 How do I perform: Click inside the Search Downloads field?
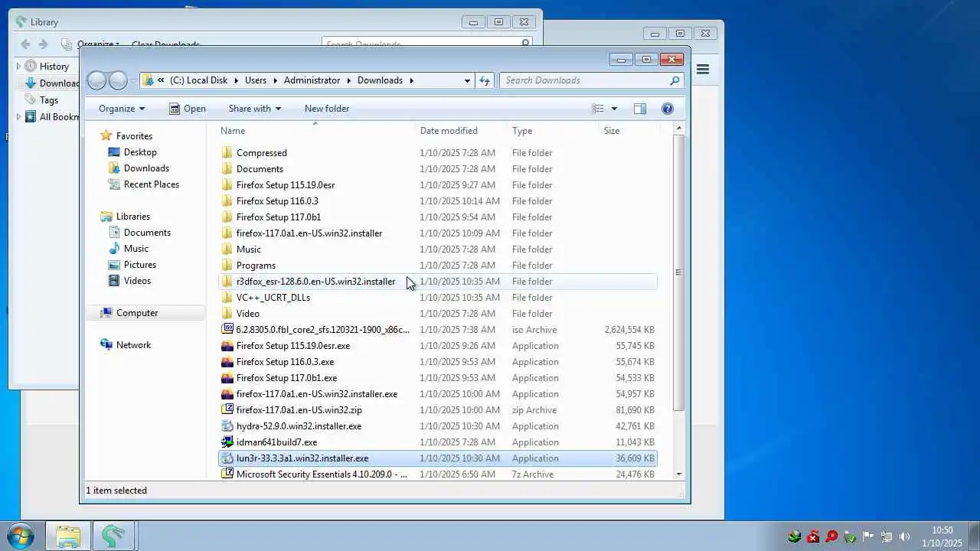tap(586, 80)
